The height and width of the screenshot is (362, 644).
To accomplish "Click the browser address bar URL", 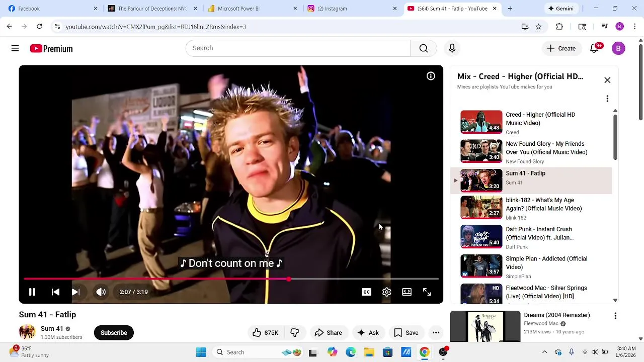I will 156,27.
